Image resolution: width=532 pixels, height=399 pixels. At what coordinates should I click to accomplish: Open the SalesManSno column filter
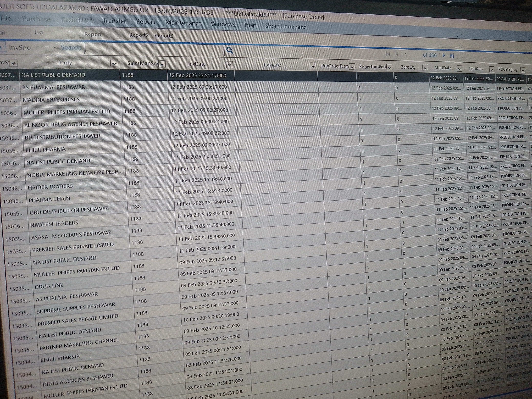(x=162, y=64)
